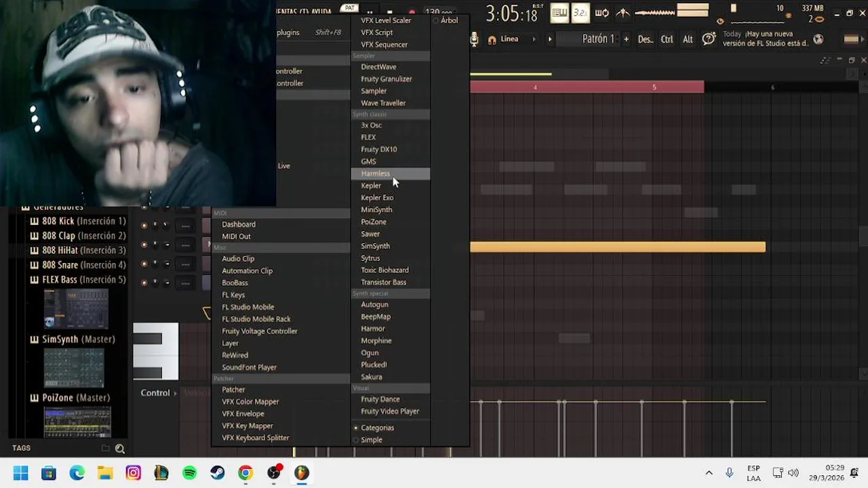Toggle the Ctrl button in toolbar

pos(667,39)
